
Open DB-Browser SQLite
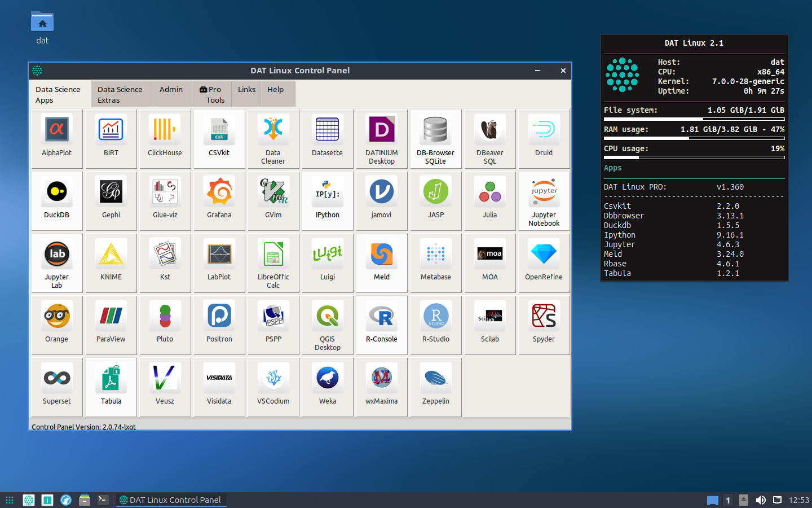(x=436, y=139)
